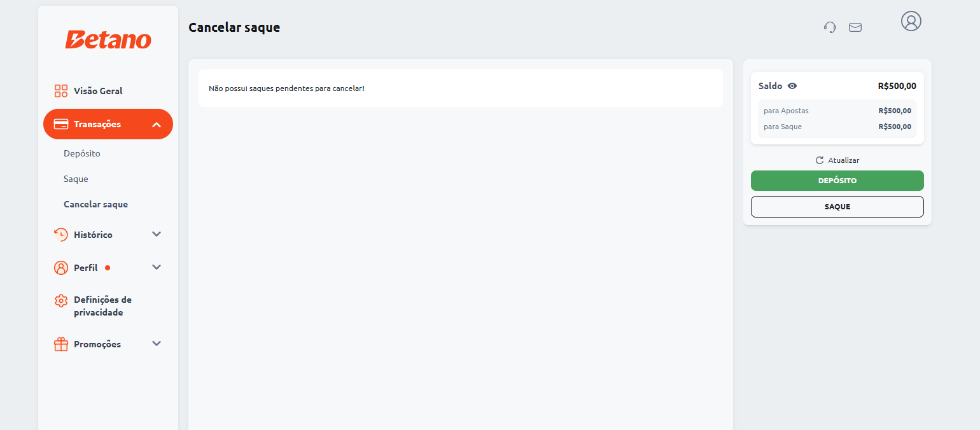Image resolution: width=980 pixels, height=430 pixels.
Task: Click the Histórico clock icon
Action: [x=61, y=235]
